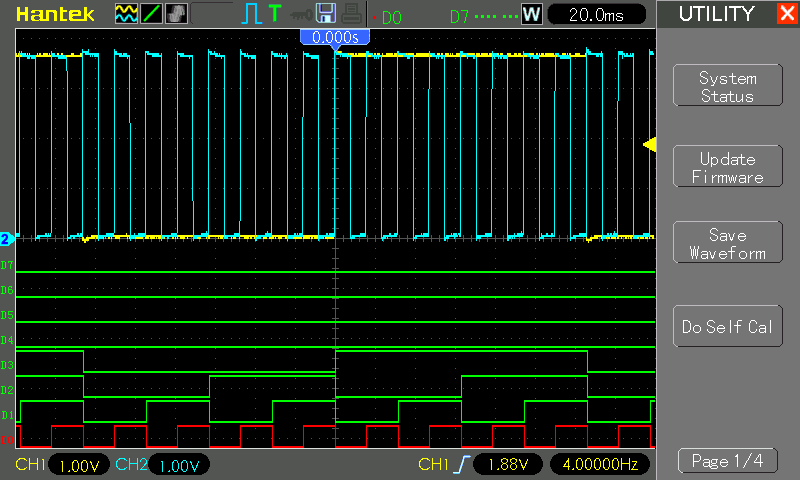The width and height of the screenshot is (800, 480).
Task: Click the key lock icon
Action: tap(300, 14)
